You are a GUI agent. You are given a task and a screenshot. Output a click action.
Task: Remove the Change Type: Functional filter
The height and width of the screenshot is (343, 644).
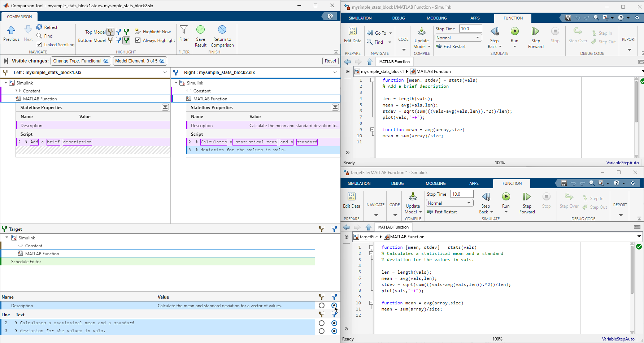[106, 61]
